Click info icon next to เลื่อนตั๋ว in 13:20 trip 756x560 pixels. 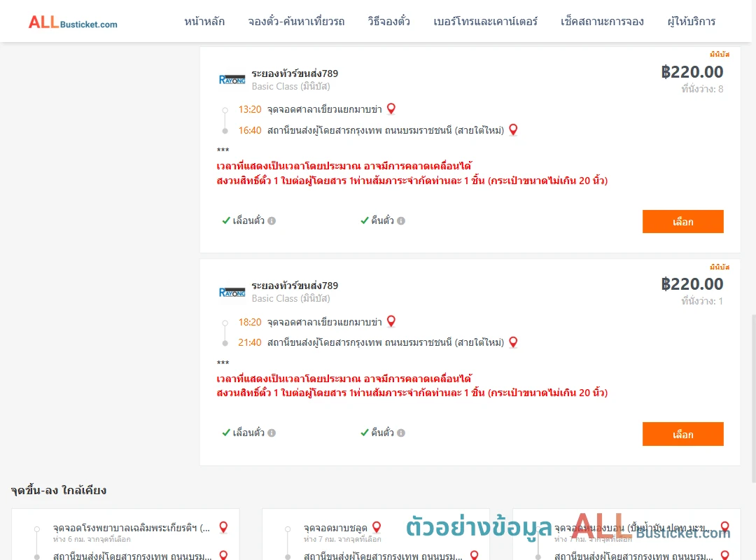point(272,221)
